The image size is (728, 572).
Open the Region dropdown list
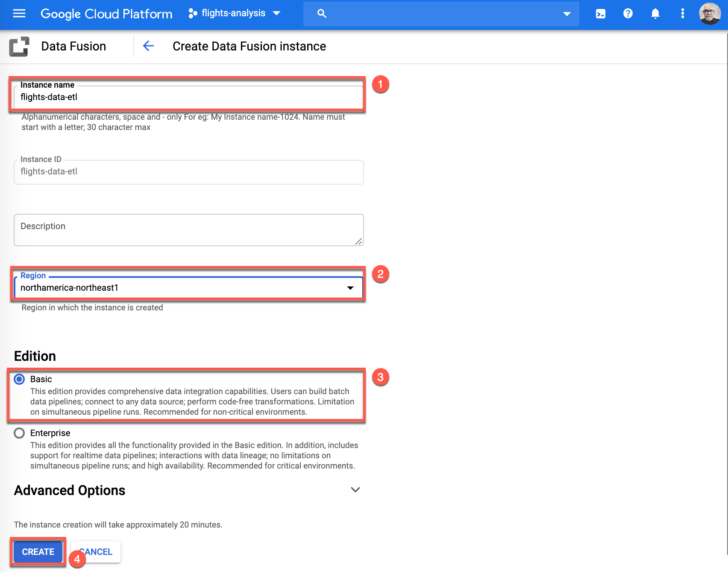188,288
